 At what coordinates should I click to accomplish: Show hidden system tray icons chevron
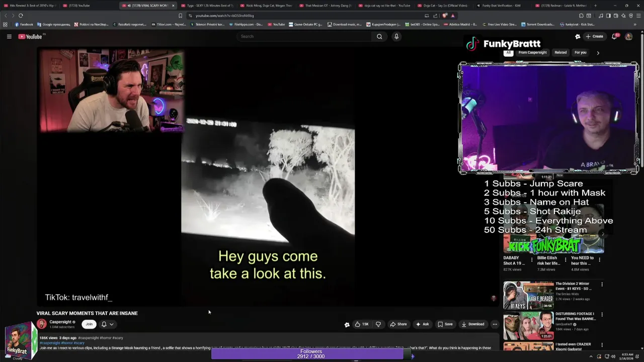(x=591, y=356)
